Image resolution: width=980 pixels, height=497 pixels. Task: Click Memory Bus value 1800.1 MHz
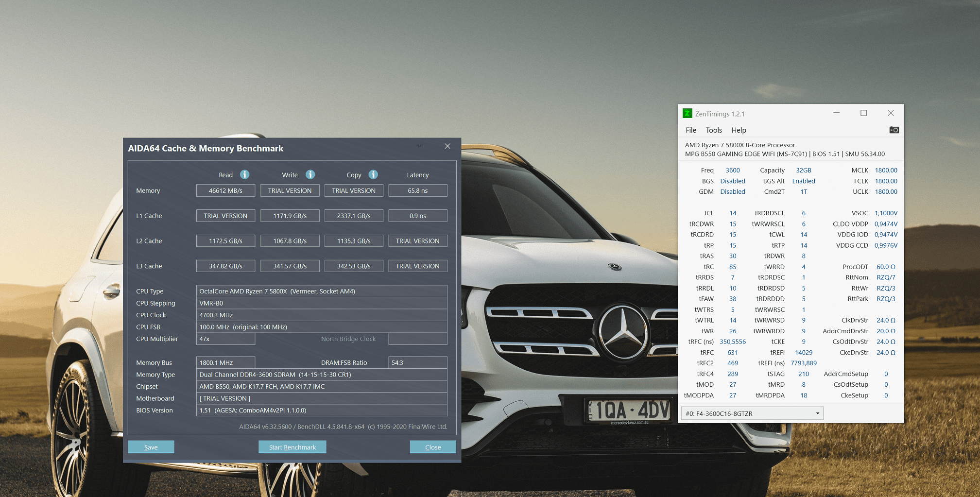225,362
